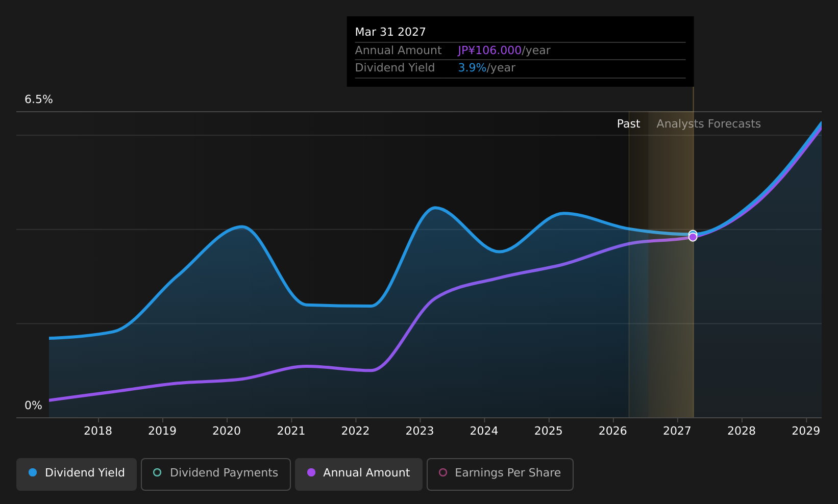Enable the Dividend Payments series
The image size is (838, 504).
216,474
